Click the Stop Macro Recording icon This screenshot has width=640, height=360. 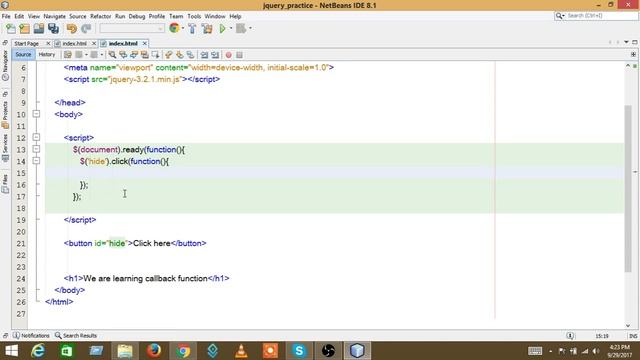(240, 55)
